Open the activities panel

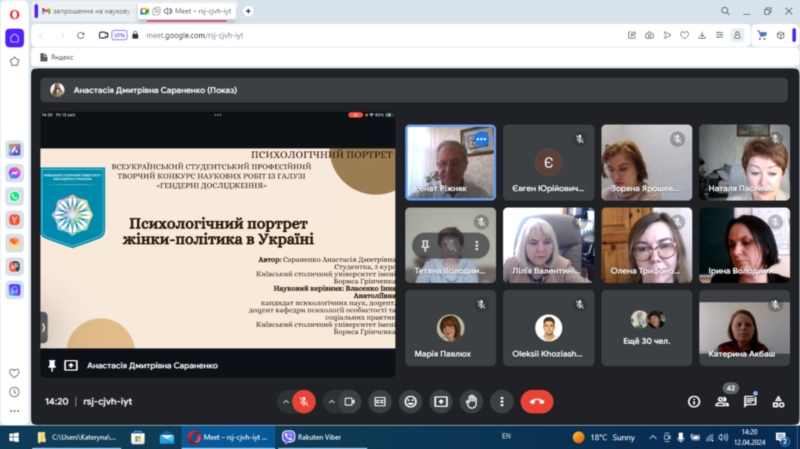point(778,401)
